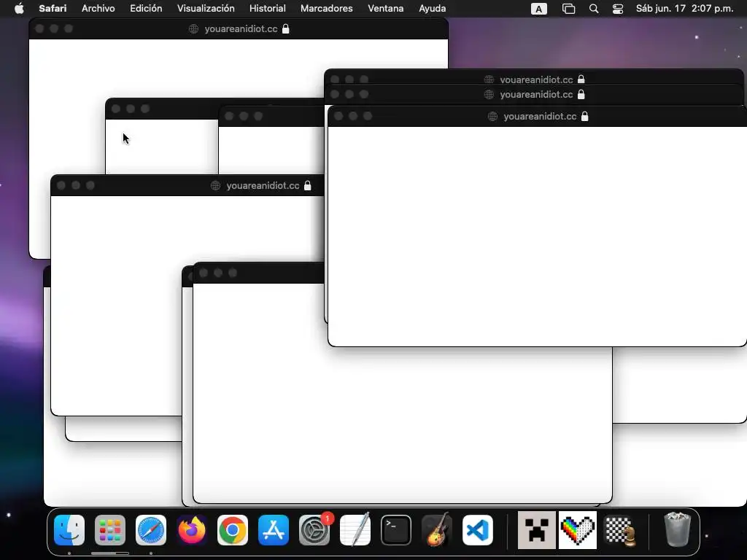
Task: Open the App Store from the Dock
Action: 274,530
